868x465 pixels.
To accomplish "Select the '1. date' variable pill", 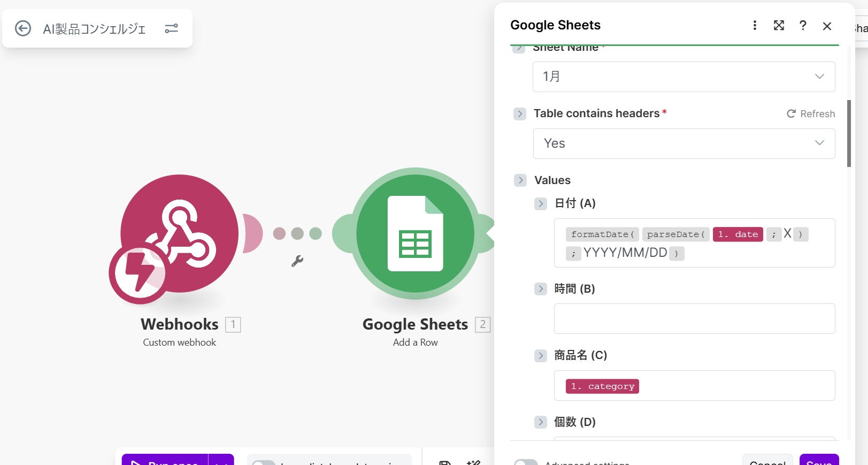I will [738, 234].
